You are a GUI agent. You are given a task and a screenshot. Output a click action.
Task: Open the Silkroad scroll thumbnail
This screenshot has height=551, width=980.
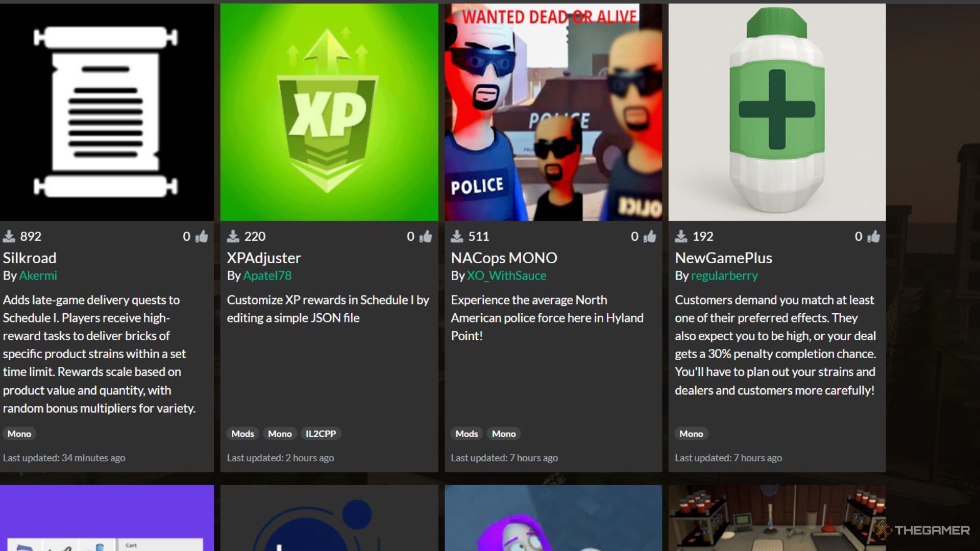[107, 112]
